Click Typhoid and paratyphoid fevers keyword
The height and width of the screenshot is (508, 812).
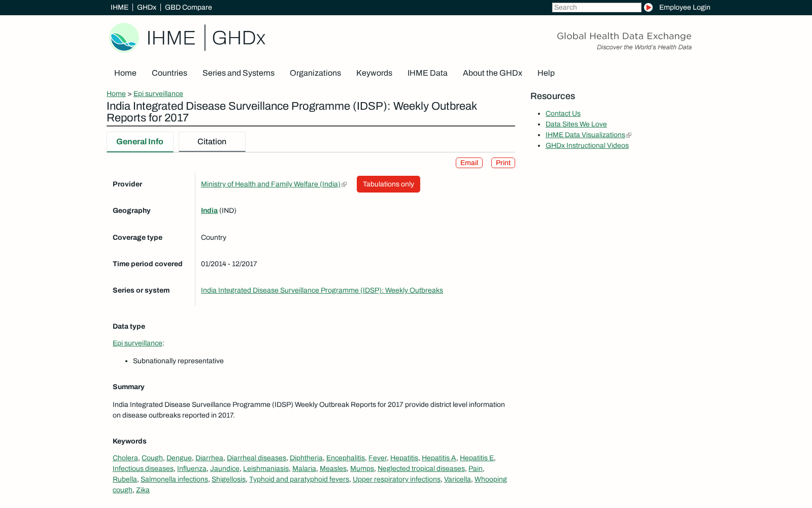299,479
